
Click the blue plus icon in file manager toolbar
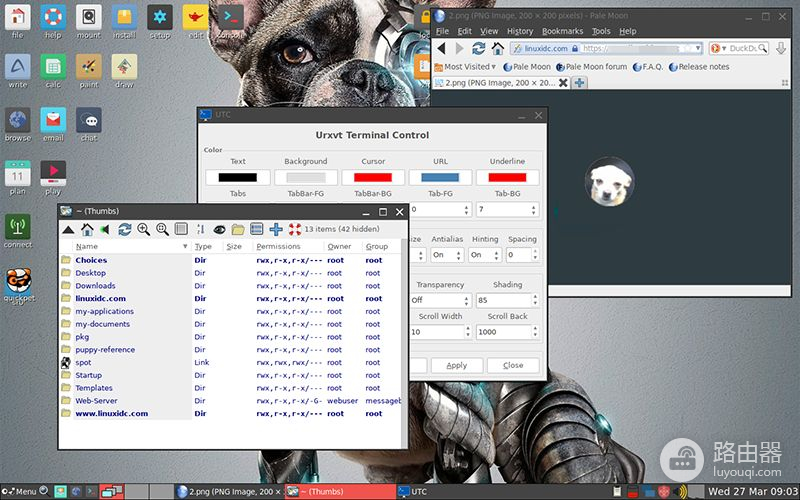point(276,229)
